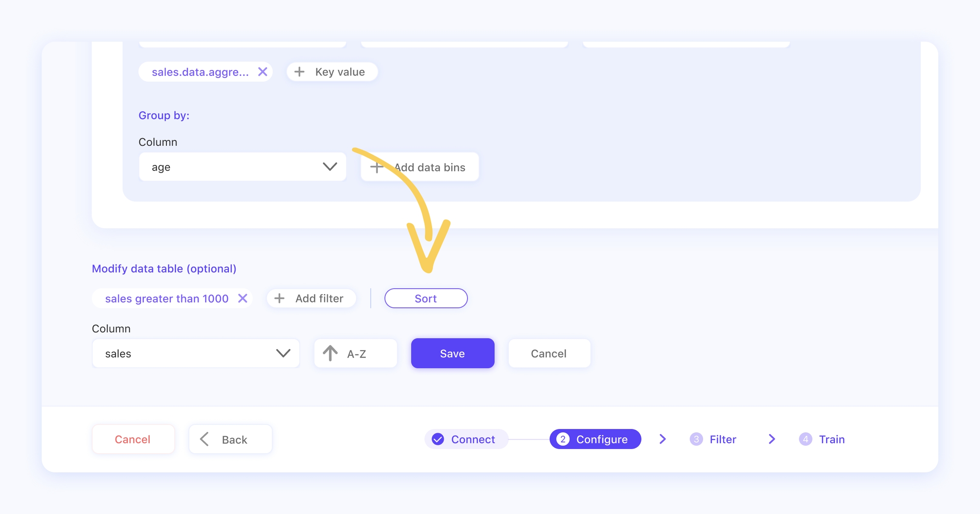
Task: Cancel the sort next to Save
Action: pyautogui.click(x=549, y=353)
